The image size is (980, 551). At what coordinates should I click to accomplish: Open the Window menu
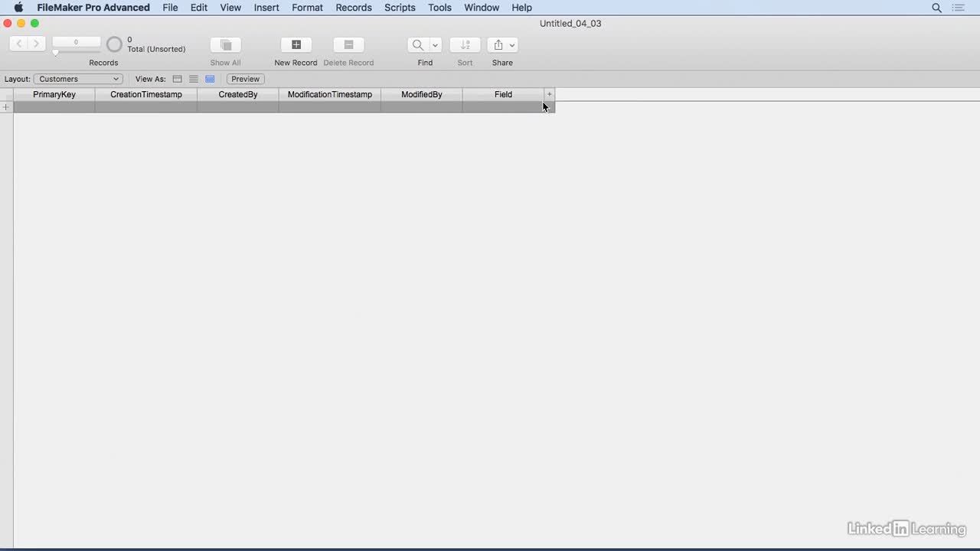(x=482, y=8)
